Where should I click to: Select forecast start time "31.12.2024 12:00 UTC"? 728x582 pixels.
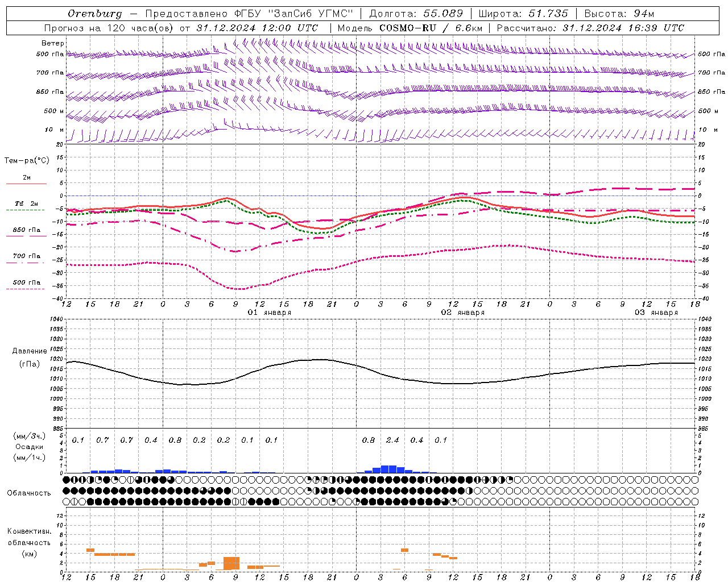point(257,28)
